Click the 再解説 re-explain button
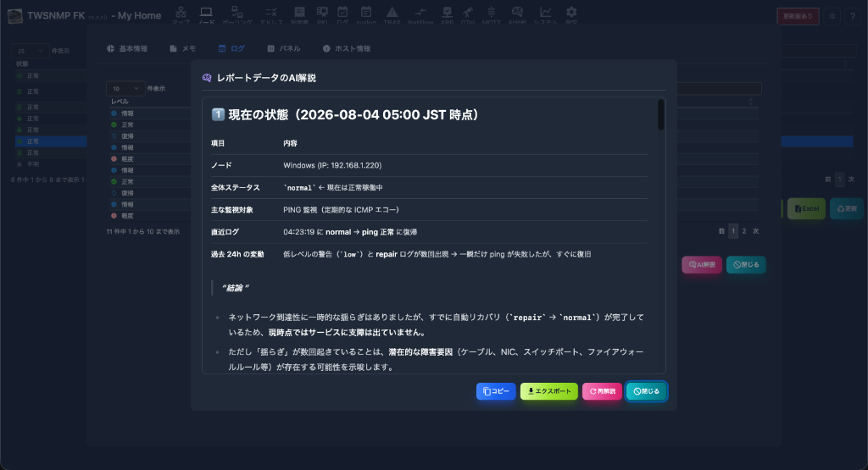Image resolution: width=868 pixels, height=470 pixels. point(603,391)
